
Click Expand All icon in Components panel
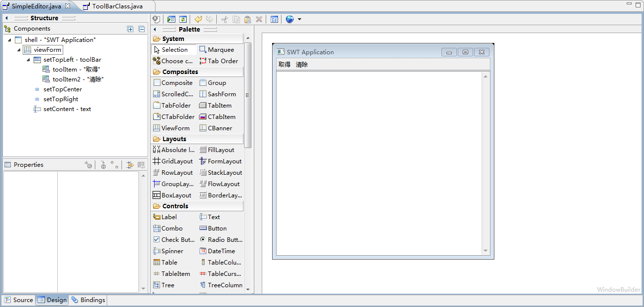coord(130,29)
